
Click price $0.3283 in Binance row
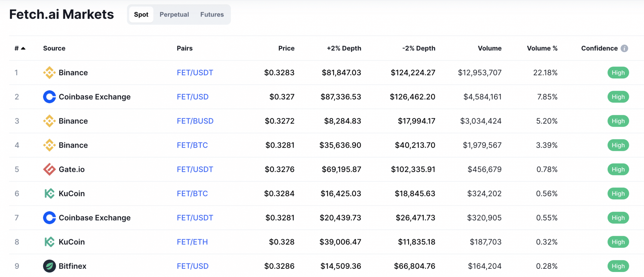pos(279,72)
